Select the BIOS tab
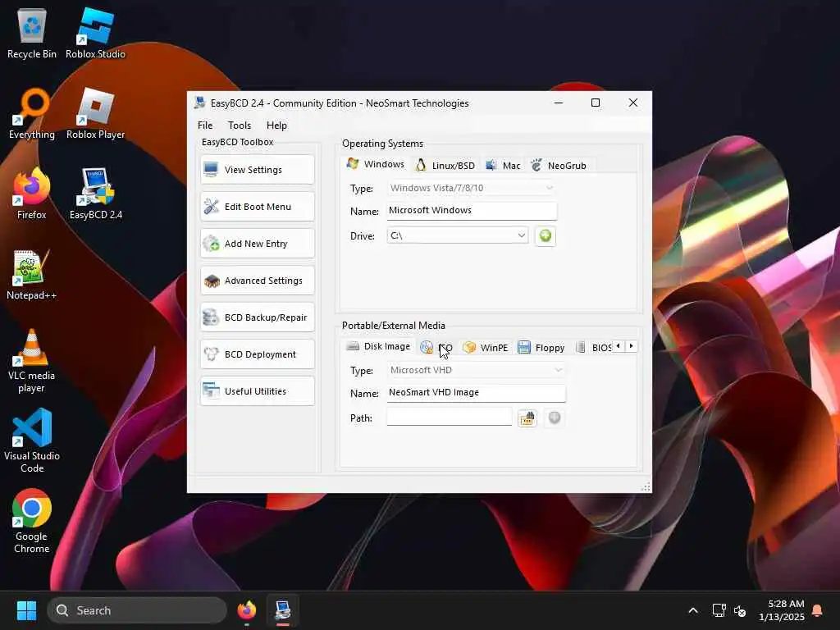 (594, 348)
